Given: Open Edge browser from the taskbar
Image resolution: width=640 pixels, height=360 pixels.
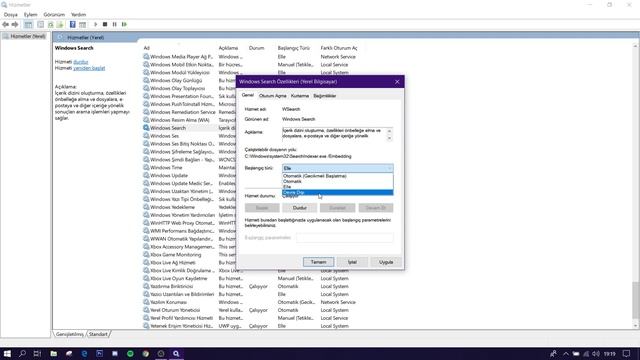Looking at the screenshot, I should 84,353.
